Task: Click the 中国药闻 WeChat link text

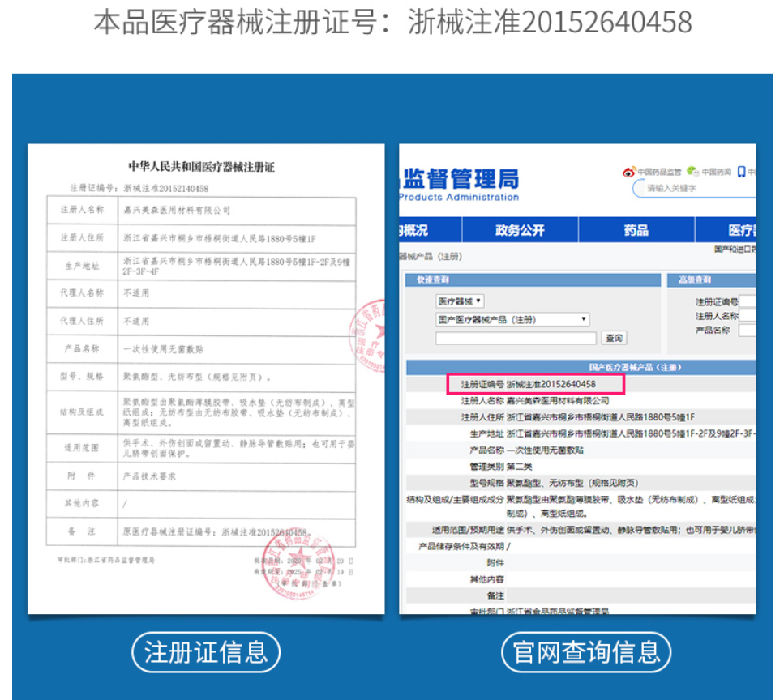Action: (716, 172)
